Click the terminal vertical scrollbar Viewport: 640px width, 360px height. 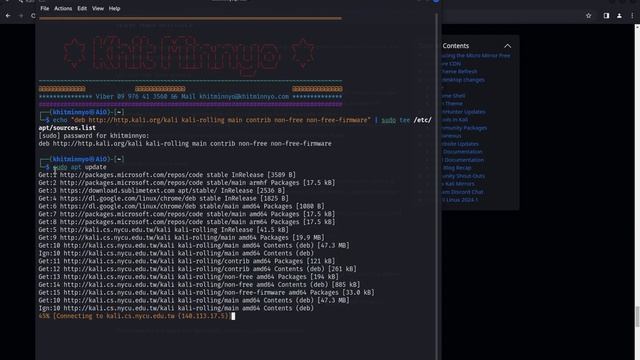point(437,186)
